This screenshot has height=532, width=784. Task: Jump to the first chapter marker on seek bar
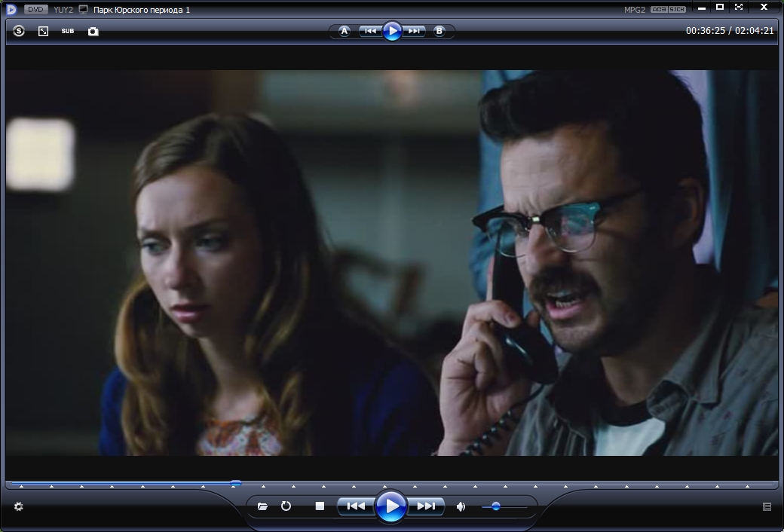[x=22, y=487]
